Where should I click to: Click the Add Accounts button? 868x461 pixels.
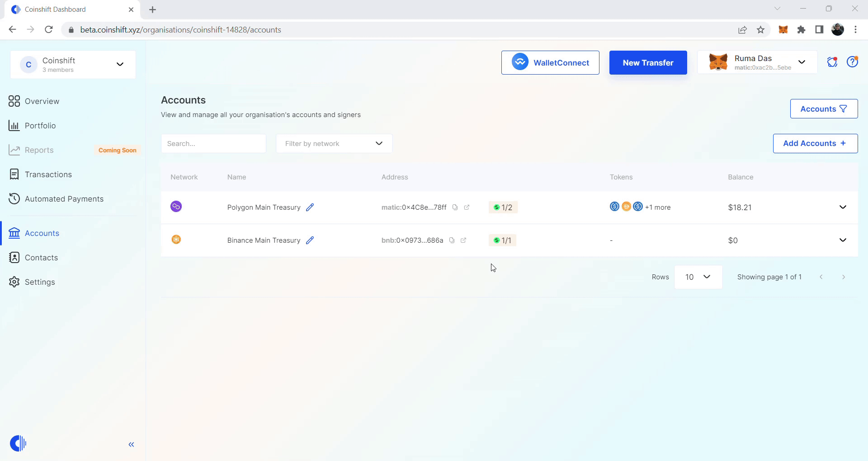click(x=815, y=144)
